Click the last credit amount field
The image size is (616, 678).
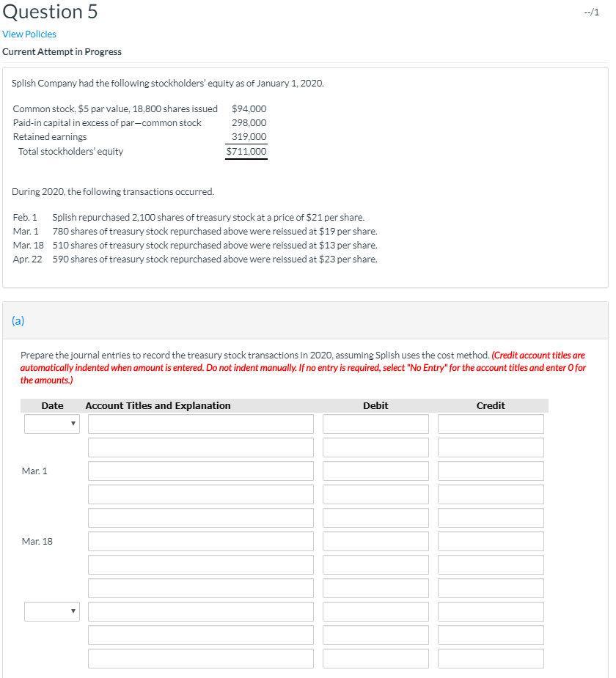click(491, 658)
